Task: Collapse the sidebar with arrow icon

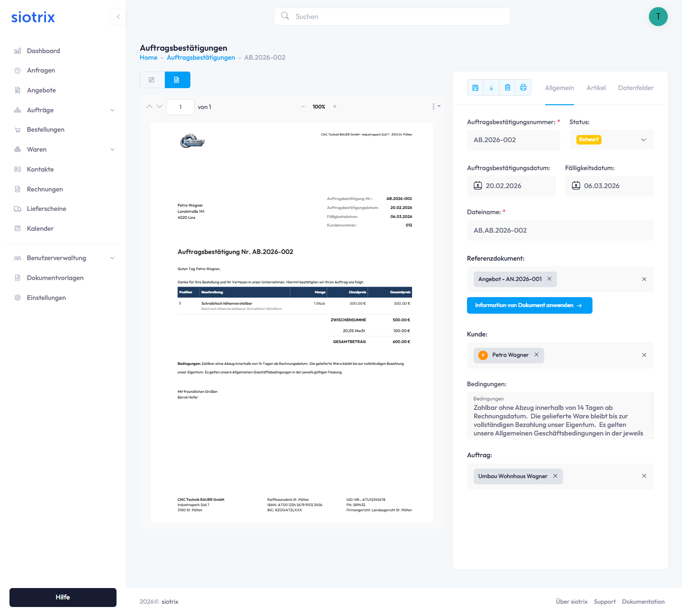Action: [x=118, y=17]
